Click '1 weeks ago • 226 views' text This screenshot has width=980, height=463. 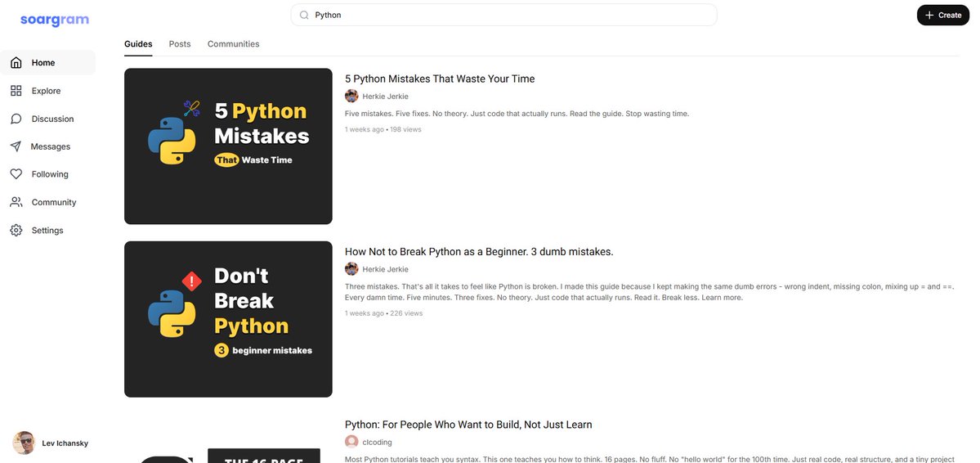[384, 312]
